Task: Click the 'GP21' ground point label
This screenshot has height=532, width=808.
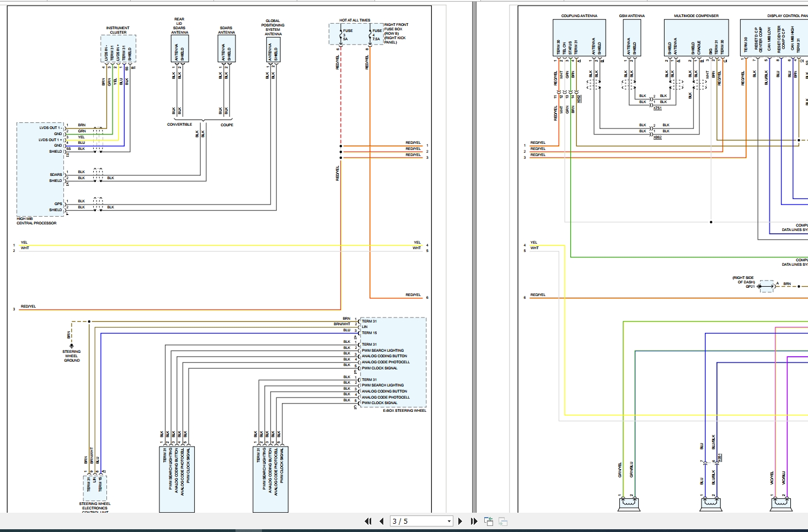Action: pyautogui.click(x=750, y=286)
